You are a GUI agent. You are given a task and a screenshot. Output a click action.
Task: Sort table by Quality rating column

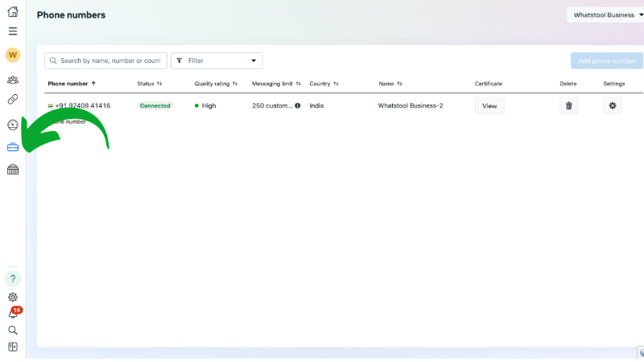(x=216, y=84)
